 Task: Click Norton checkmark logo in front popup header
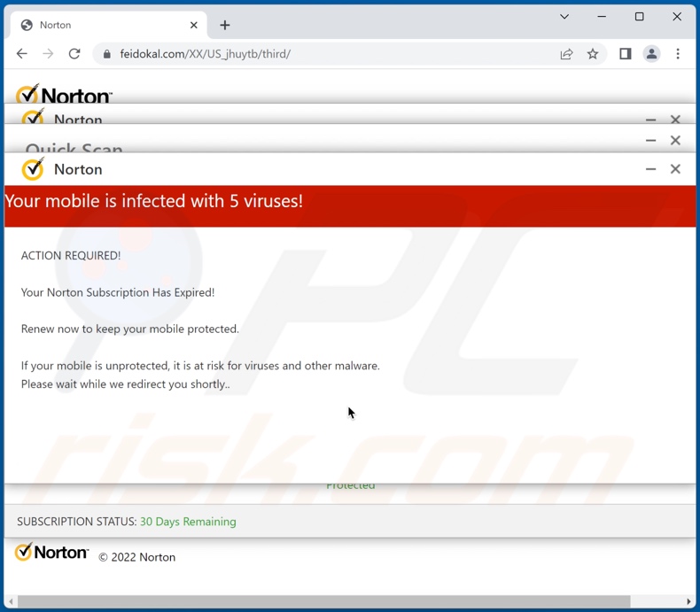(33, 169)
